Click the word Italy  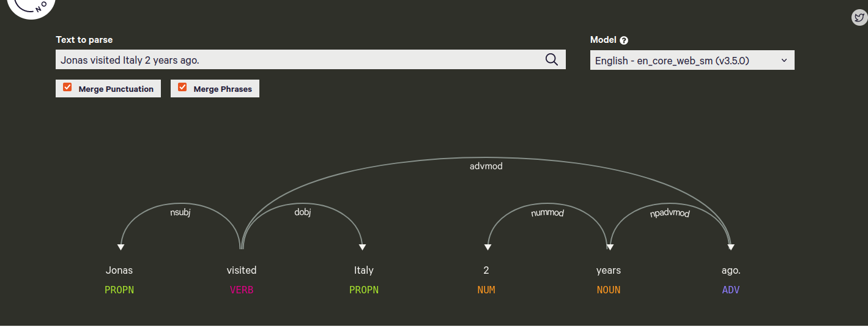click(364, 270)
